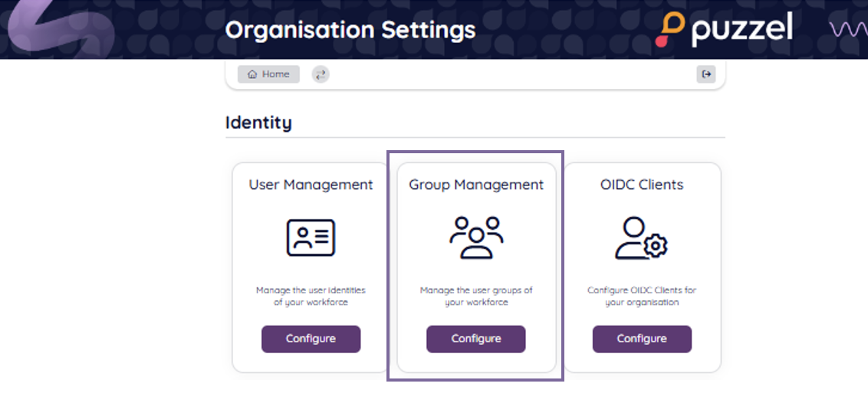The height and width of the screenshot is (403, 868).
Task: Click the User Management ID card icon
Action: click(x=311, y=238)
